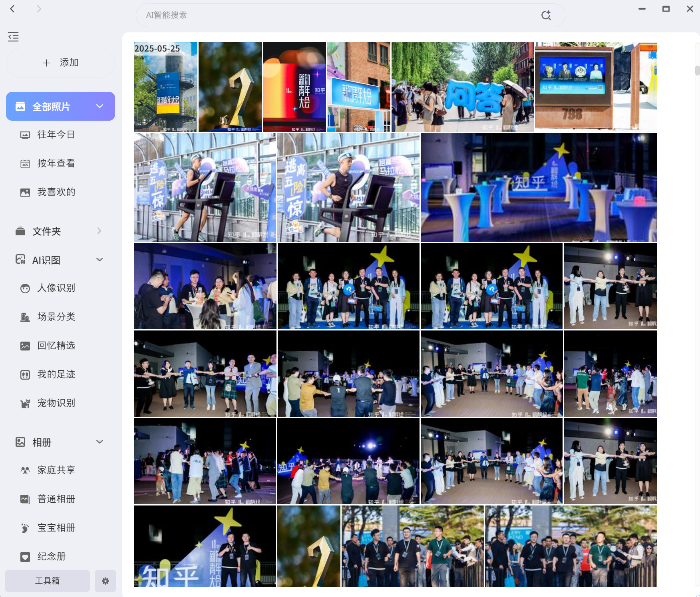Screen dimensions: 700x597
Task: Click the forward navigation arrow
Action: pos(39,9)
